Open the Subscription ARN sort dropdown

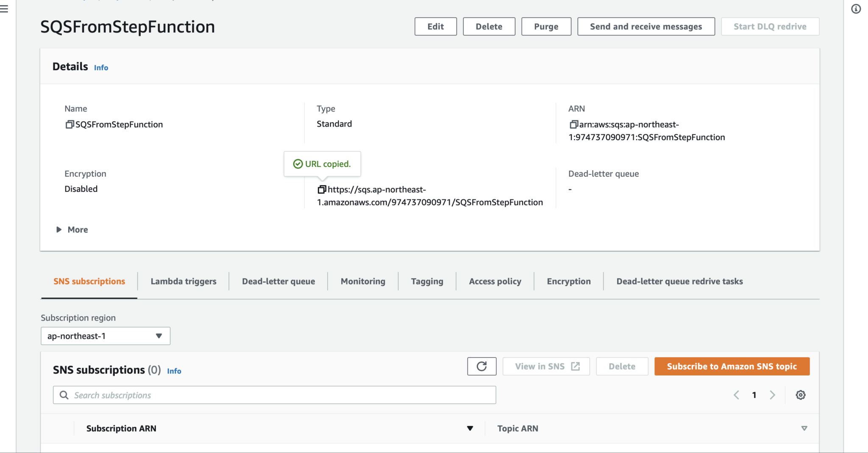click(x=470, y=428)
